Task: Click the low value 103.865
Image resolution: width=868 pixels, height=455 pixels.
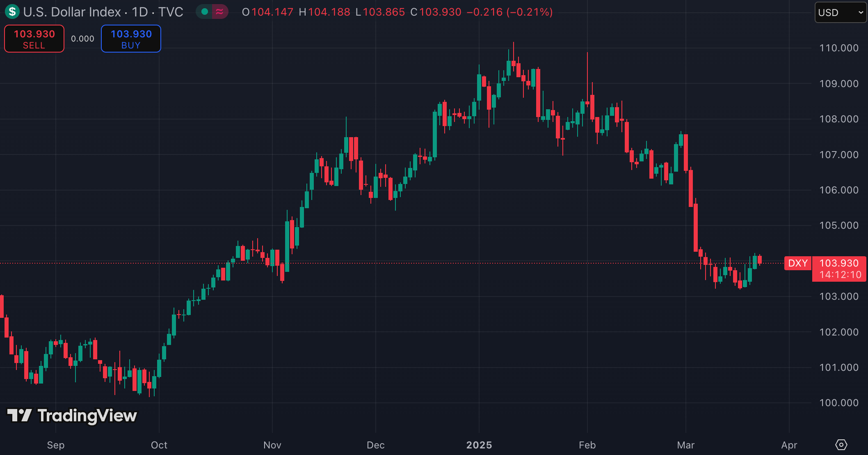Action: coord(384,12)
